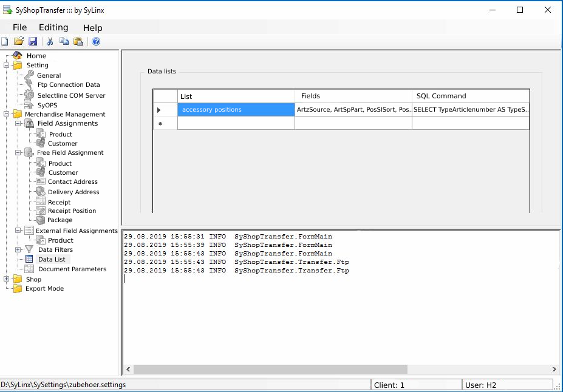Screen dimensions: 566x392
Task: Collapse the Field Assignments node
Action: (x=18, y=123)
